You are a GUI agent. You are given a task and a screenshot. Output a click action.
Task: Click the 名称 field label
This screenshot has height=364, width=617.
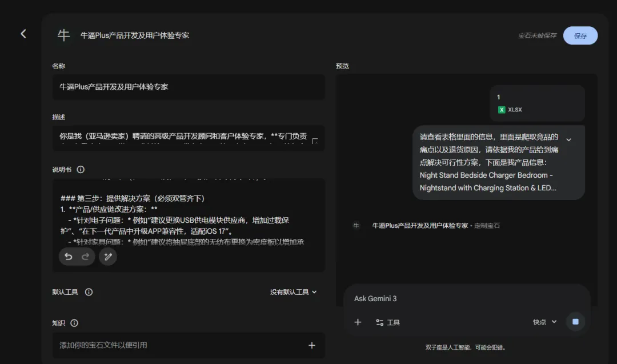click(59, 66)
